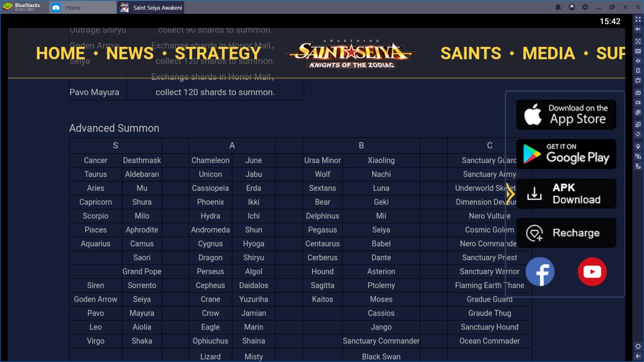Viewport: 644px width, 362px height.
Task: Open SAINTS in the site navigation
Action: 471,53
